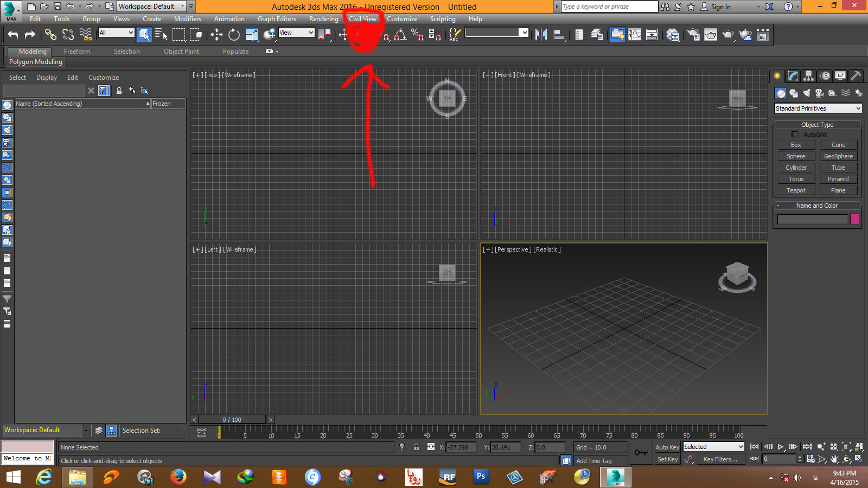This screenshot has width=868, height=488.
Task: Switch to Object Paint ribbon tab
Action: pos(181,52)
